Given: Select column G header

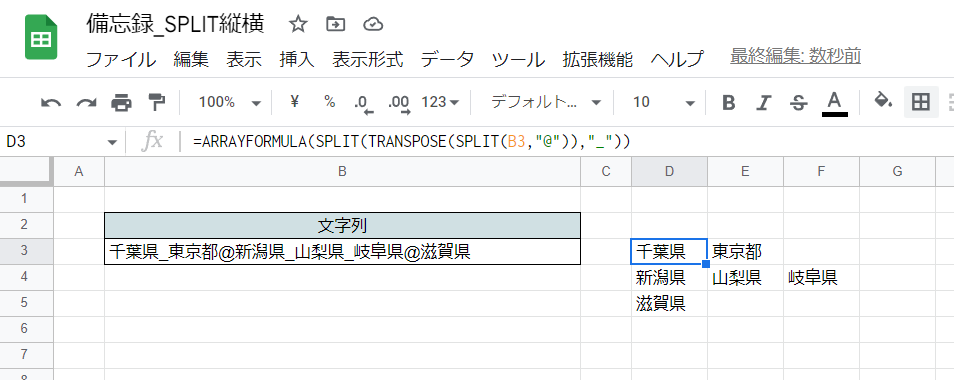Looking at the screenshot, I should coord(897,172).
